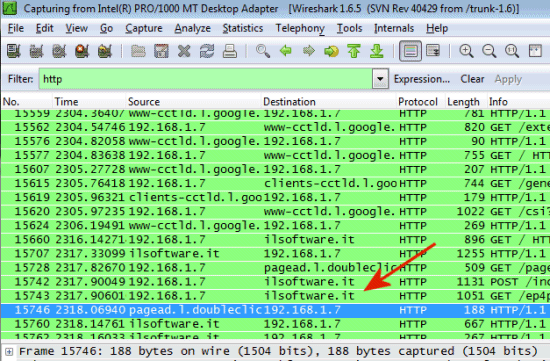
Task: Find a packet with magnifier icon
Action: pos(263,51)
